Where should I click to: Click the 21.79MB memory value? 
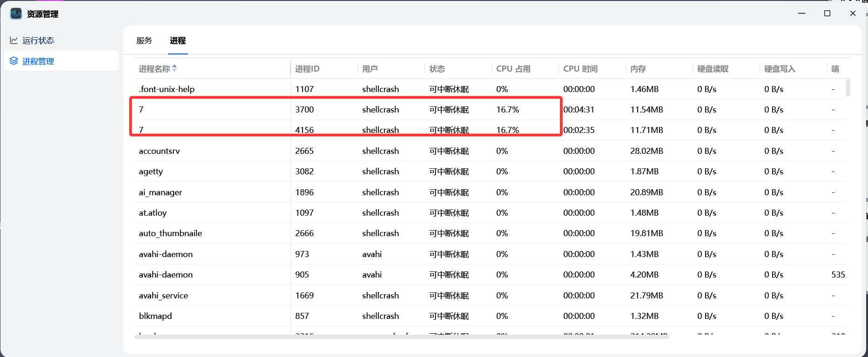[646, 296]
